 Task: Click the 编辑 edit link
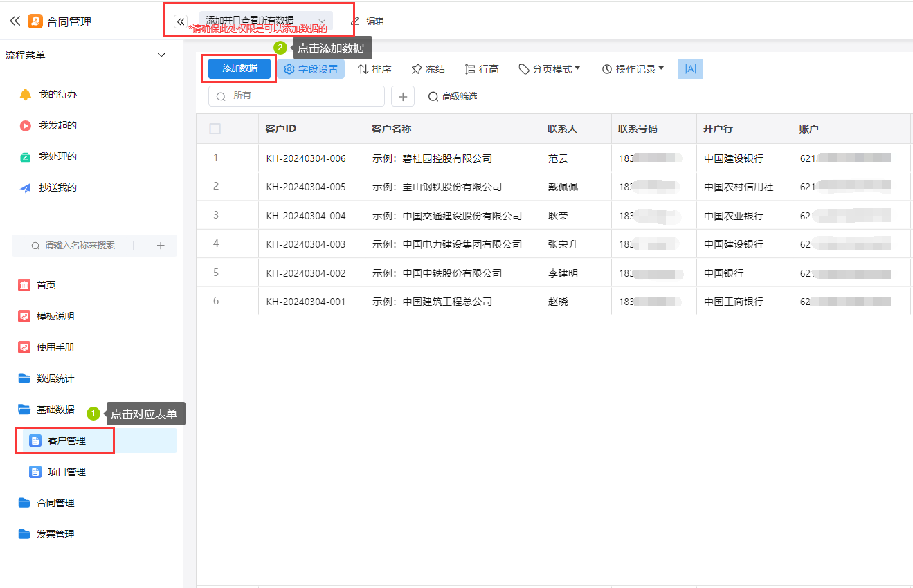374,21
